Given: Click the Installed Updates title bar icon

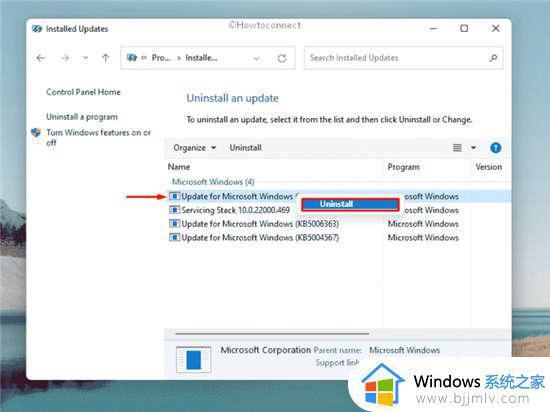Looking at the screenshot, I should point(37,29).
